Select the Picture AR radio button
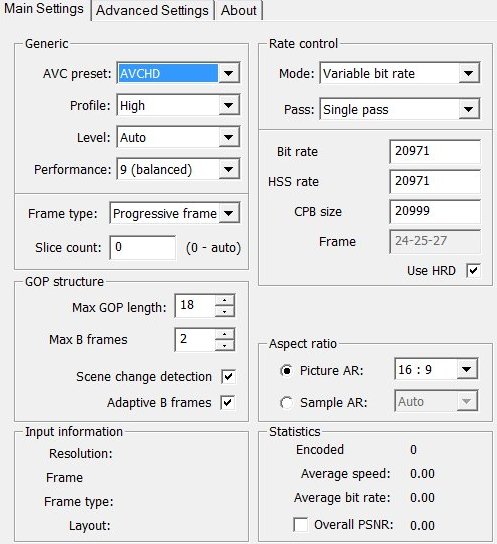Image resolution: width=497 pixels, height=544 pixels. pos(286,371)
